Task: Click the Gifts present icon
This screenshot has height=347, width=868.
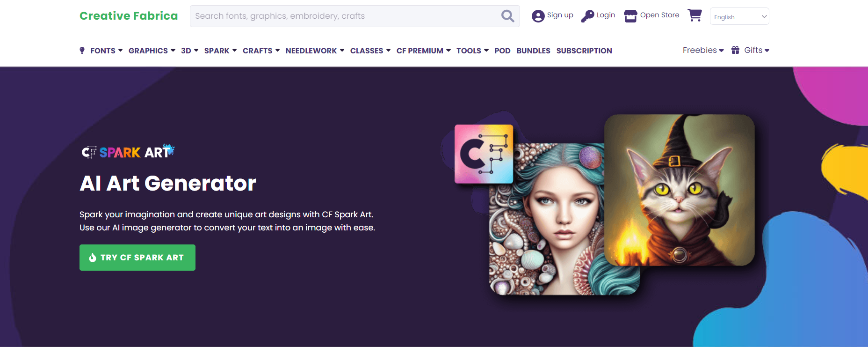Action: (736, 50)
